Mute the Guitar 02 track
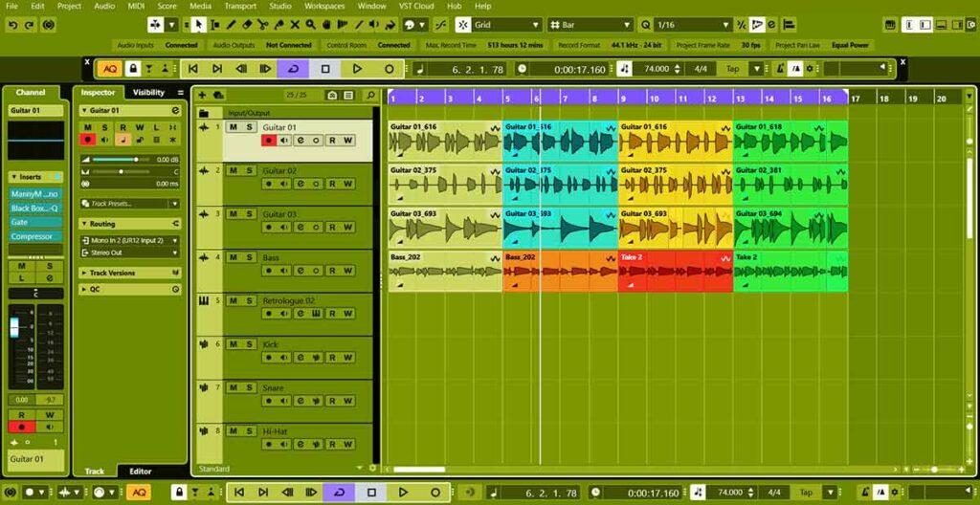This screenshot has width=980, height=505. 234,170
